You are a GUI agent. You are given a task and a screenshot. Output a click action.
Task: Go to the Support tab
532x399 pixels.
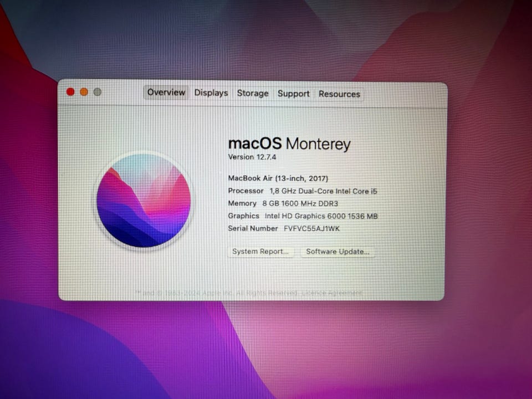tap(294, 94)
